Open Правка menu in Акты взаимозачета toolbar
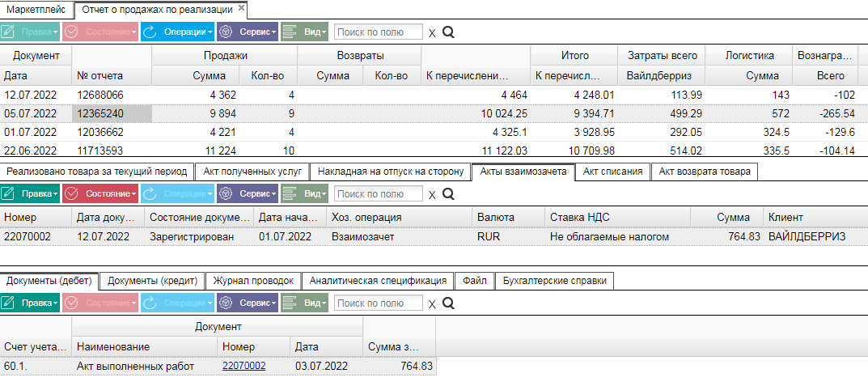The width and height of the screenshot is (868, 386). point(30,194)
